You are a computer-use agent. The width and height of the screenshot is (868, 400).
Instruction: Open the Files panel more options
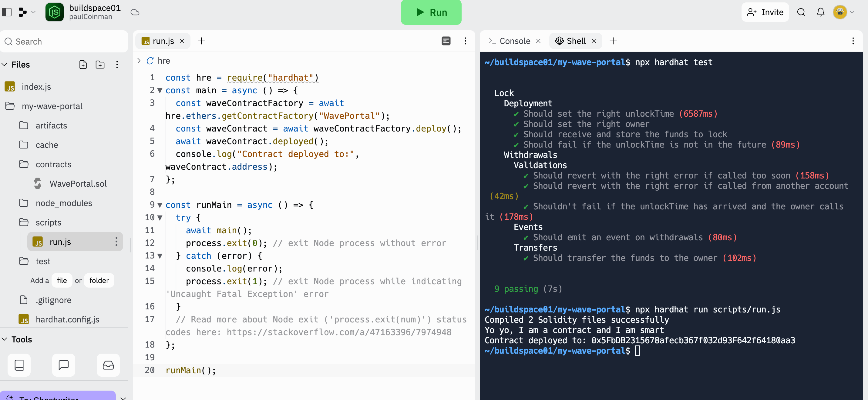pos(117,65)
